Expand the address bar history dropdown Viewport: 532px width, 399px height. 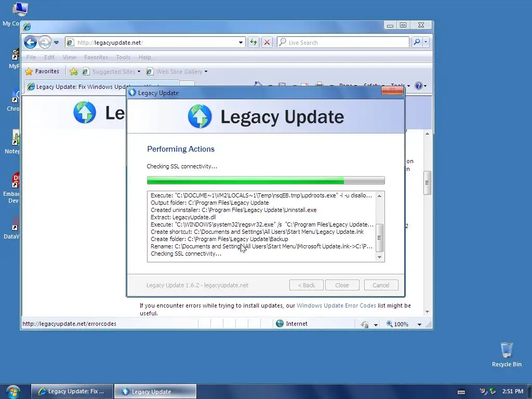[241, 43]
